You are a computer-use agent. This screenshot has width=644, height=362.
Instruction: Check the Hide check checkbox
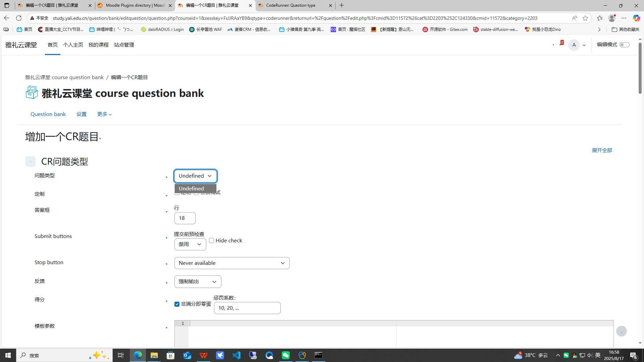click(x=212, y=240)
